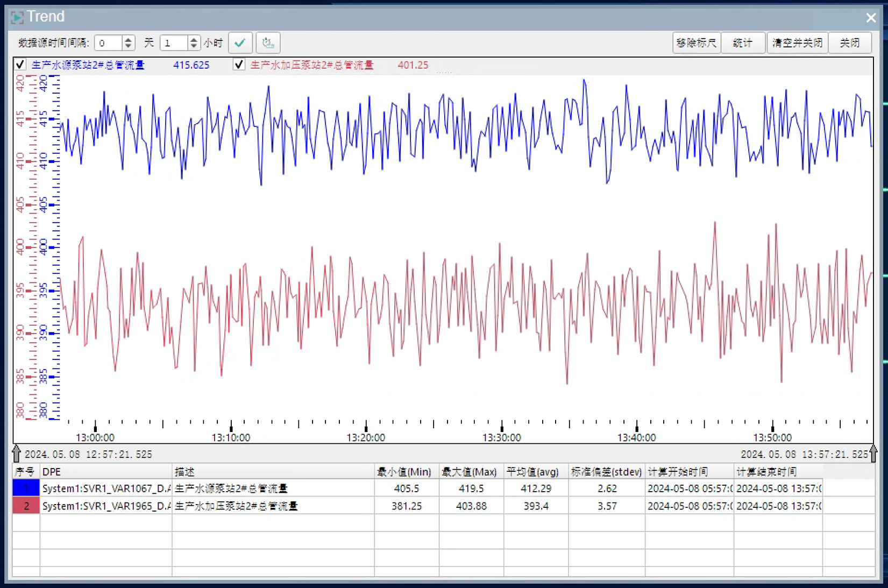The height and width of the screenshot is (588, 888).
Task: Click the 标准偏差(stdev) column header
Action: tap(607, 472)
